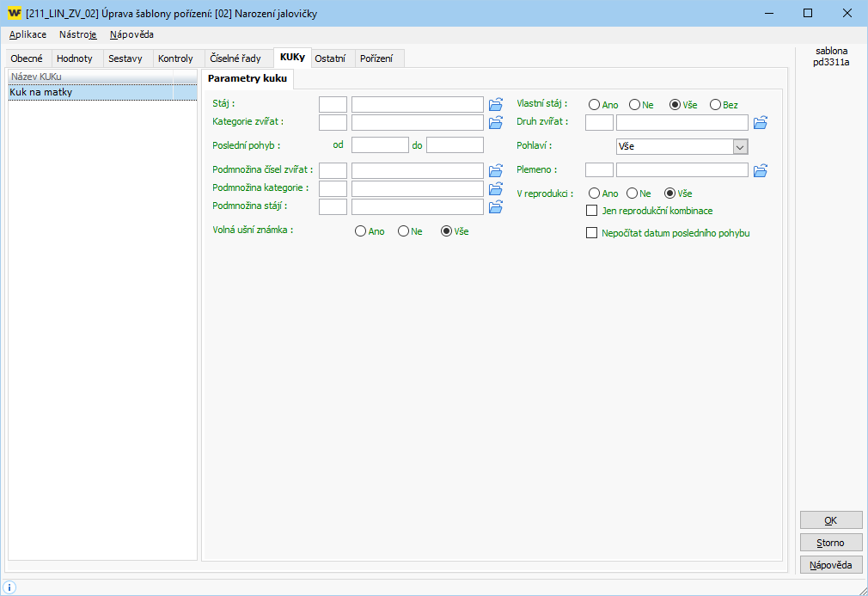Select Ano for Vlastní stáj
The height and width of the screenshot is (596, 868).
(x=594, y=105)
